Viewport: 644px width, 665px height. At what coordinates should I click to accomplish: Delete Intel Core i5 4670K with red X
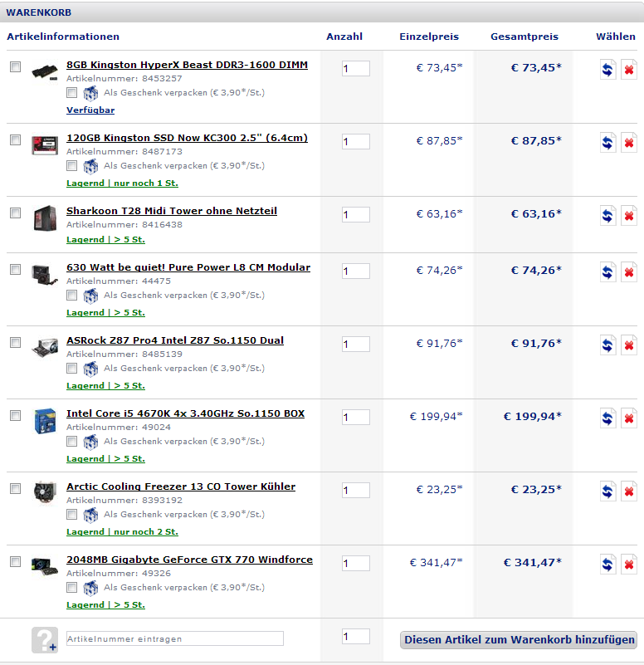pos(629,418)
